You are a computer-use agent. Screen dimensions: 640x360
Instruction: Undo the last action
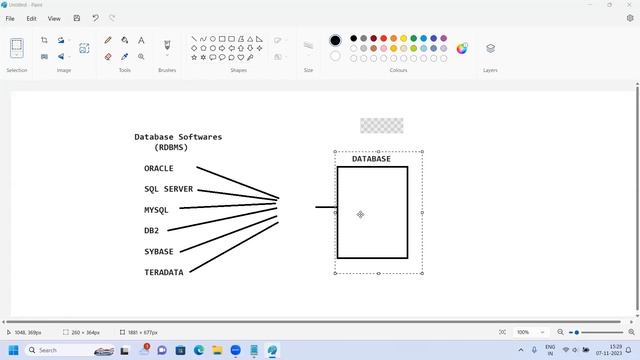pos(96,18)
